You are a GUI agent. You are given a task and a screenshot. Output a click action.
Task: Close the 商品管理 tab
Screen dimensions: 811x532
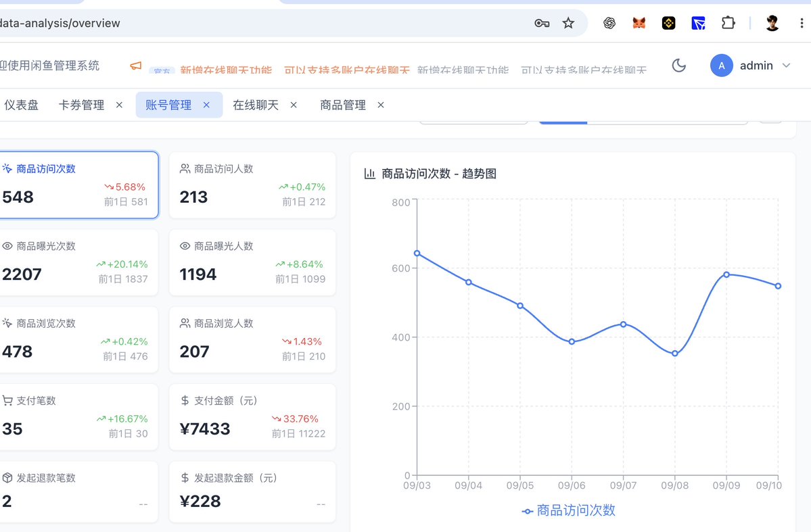coord(381,105)
